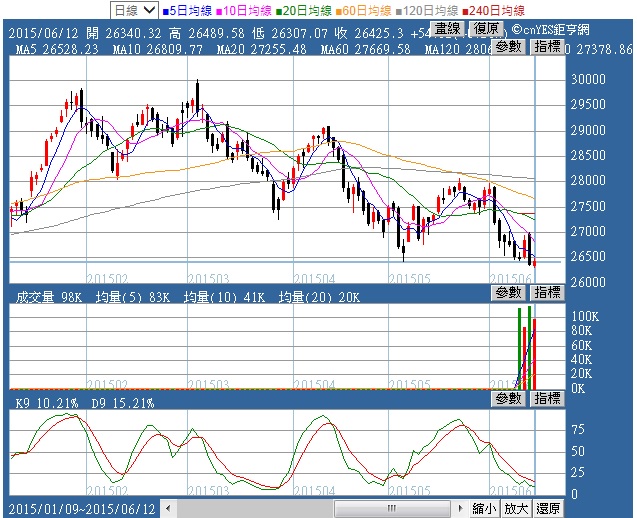The width and height of the screenshot is (637, 518).
Task: Open 指標 indicators for the price chart
Action: point(546,46)
